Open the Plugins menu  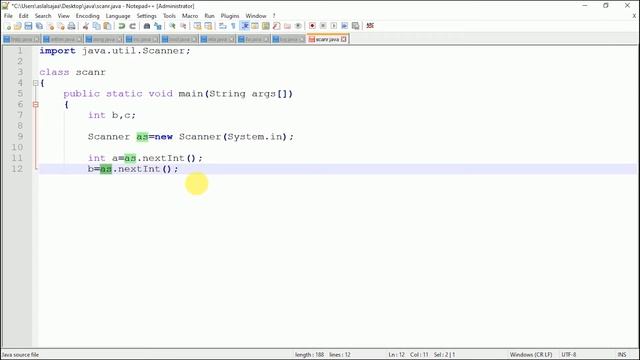pyautogui.click(x=230, y=16)
